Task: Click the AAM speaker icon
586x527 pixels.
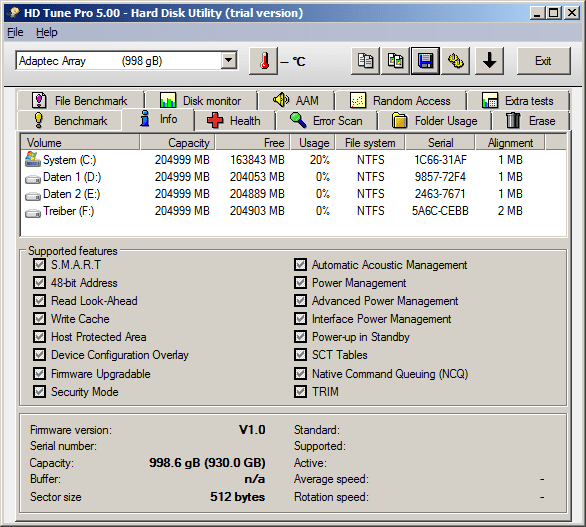Action: click(281, 100)
